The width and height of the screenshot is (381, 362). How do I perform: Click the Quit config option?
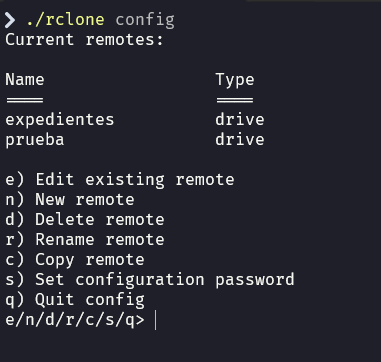pyautogui.click(x=75, y=300)
